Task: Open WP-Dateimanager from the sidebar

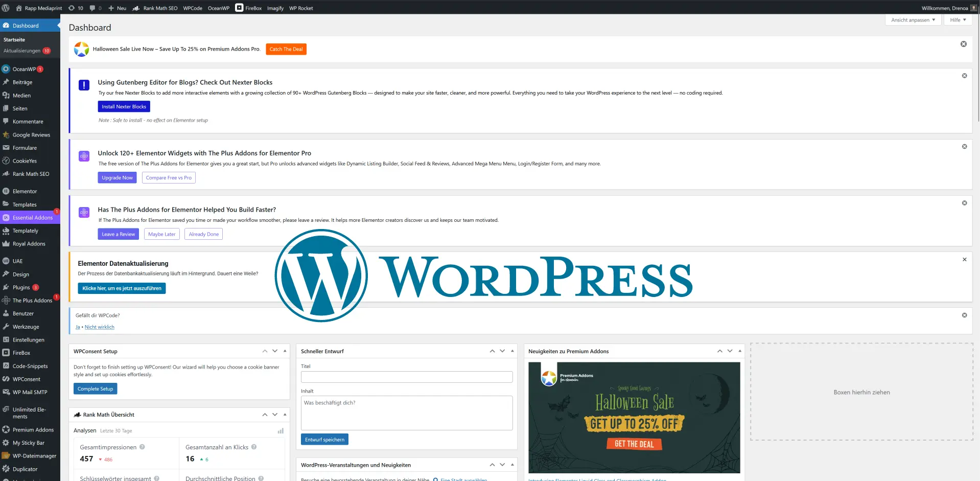Action: tap(34, 455)
